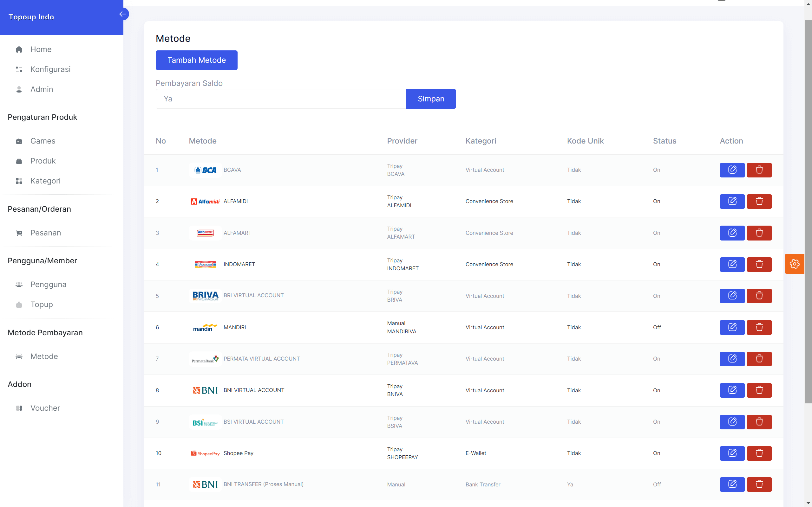The width and height of the screenshot is (812, 507).
Task: Edit the INDOMARET method row
Action: click(732, 264)
